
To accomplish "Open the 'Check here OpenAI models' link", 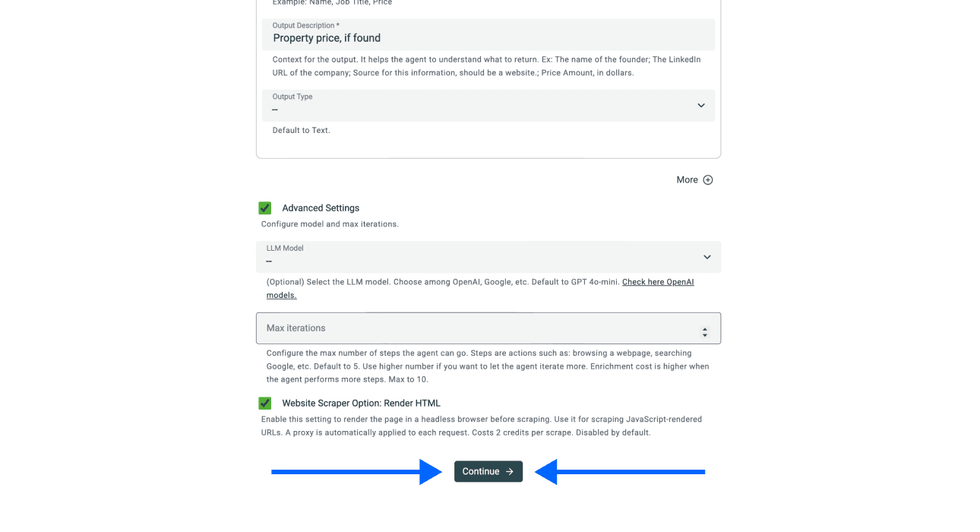I will pyautogui.click(x=658, y=281).
